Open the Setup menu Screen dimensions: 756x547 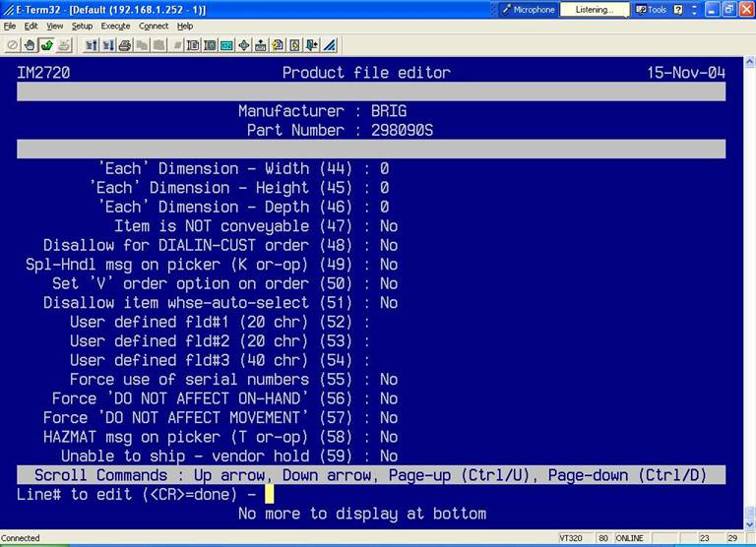click(82, 26)
